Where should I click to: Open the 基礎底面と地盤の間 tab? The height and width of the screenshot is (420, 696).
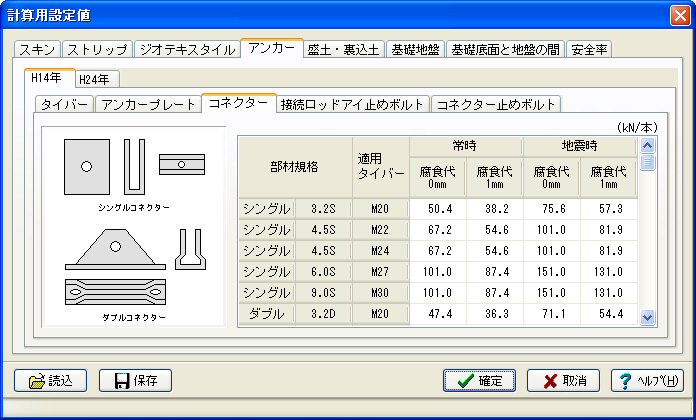[505, 49]
